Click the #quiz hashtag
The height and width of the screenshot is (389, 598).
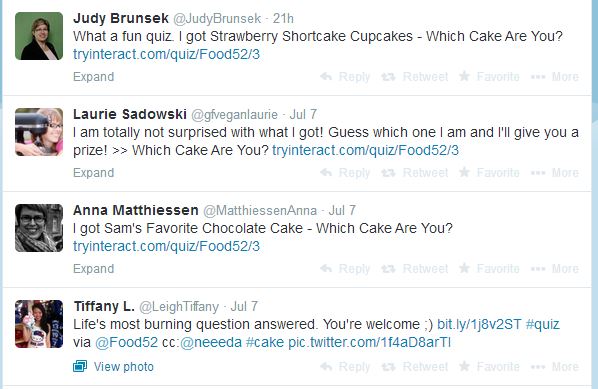pos(542,324)
